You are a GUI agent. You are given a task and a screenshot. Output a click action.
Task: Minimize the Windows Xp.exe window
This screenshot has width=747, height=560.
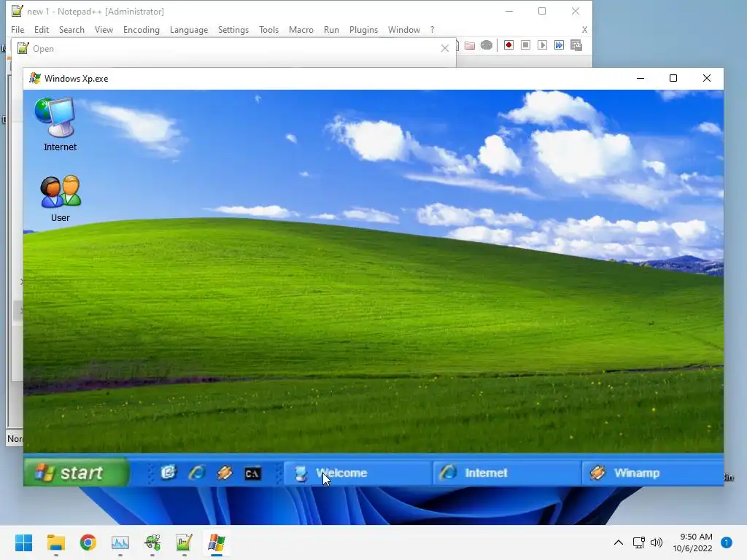point(640,78)
